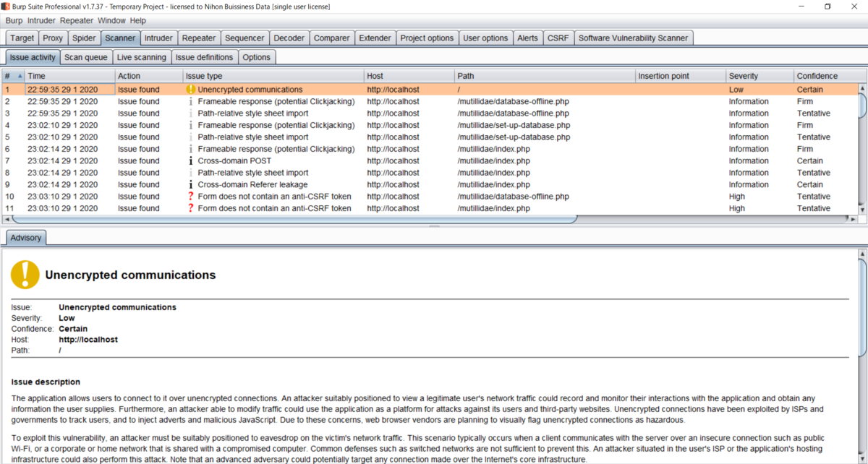Screen dimensions: 868x464
Task: Click the info icon on Cross-domain Referer leakage row
Action: click(191, 185)
